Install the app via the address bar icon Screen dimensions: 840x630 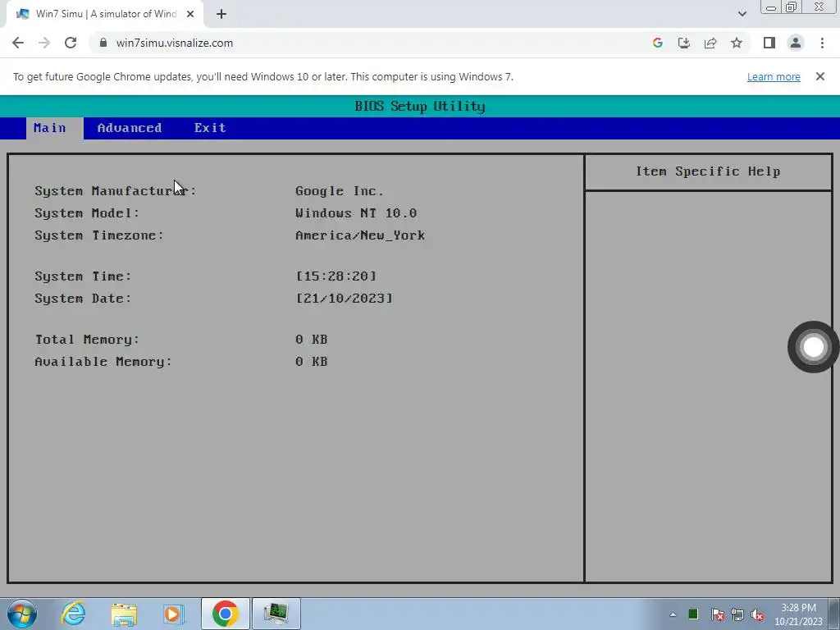click(683, 43)
